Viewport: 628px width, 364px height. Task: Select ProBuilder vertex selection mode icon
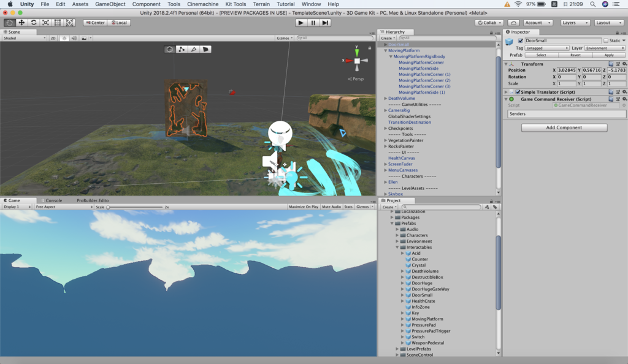point(182,49)
